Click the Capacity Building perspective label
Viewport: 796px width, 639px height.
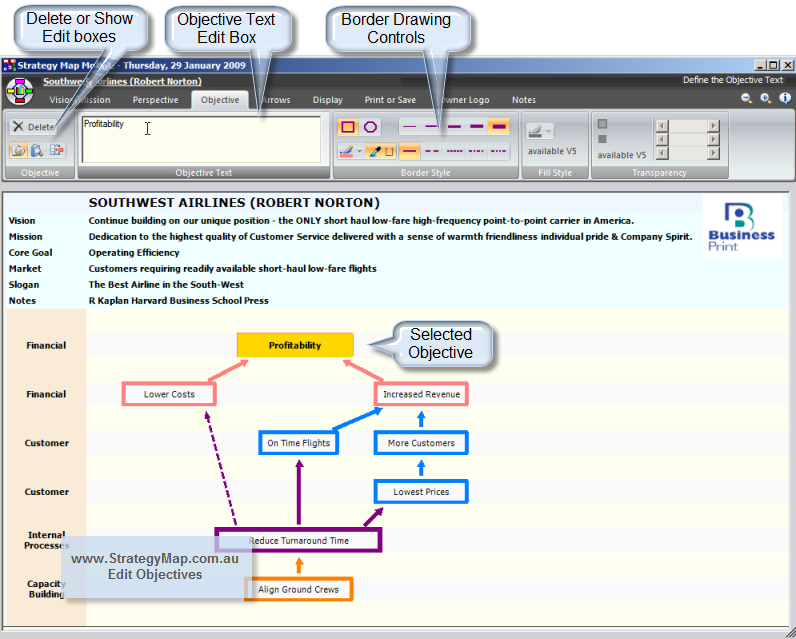(x=46, y=589)
